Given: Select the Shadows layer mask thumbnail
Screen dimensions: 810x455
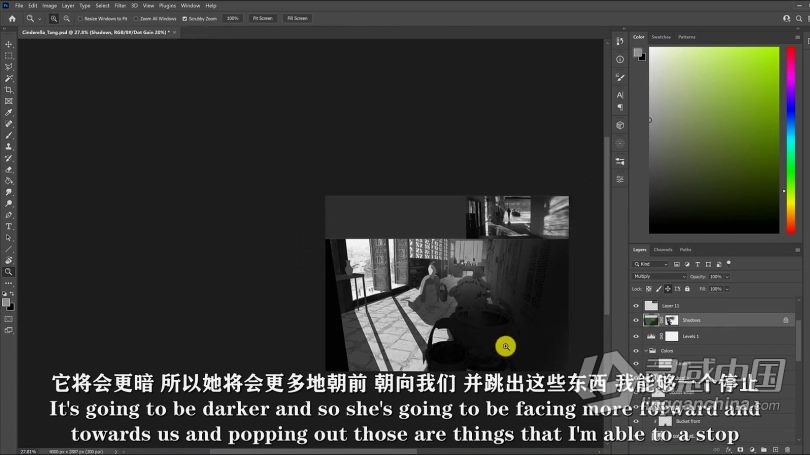Looking at the screenshot, I should click(672, 320).
